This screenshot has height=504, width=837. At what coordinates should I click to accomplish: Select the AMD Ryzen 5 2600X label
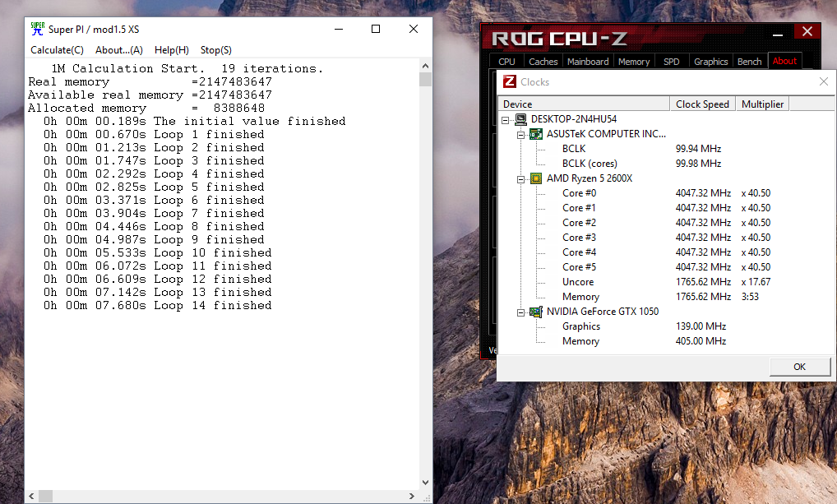pyautogui.click(x=590, y=178)
